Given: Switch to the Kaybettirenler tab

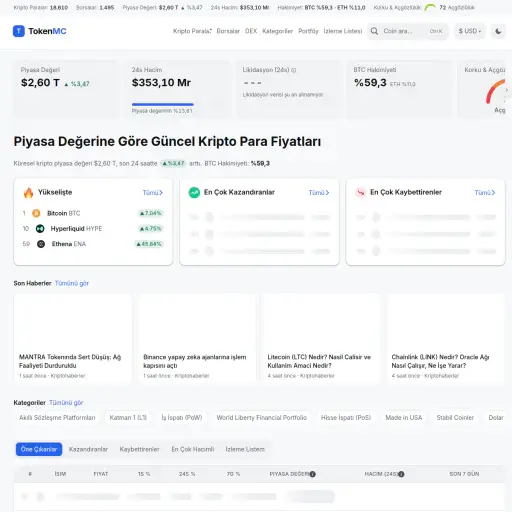Looking at the screenshot, I should tap(139, 449).
